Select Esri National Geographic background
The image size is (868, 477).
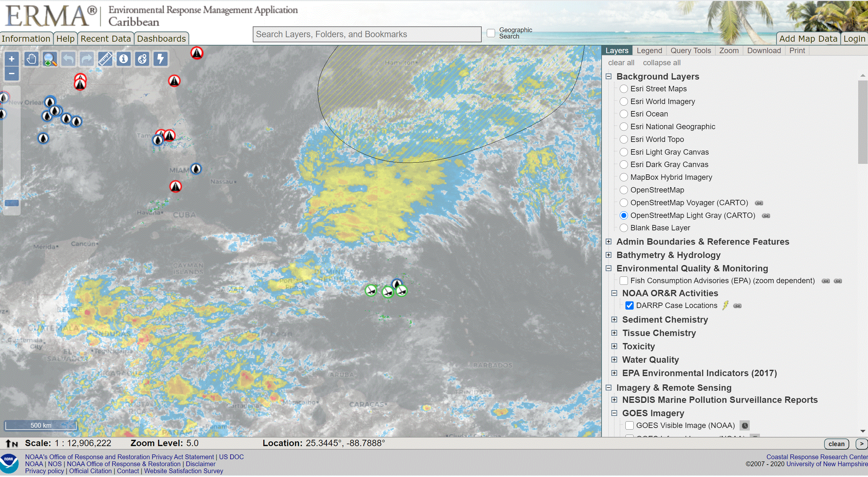tap(624, 127)
